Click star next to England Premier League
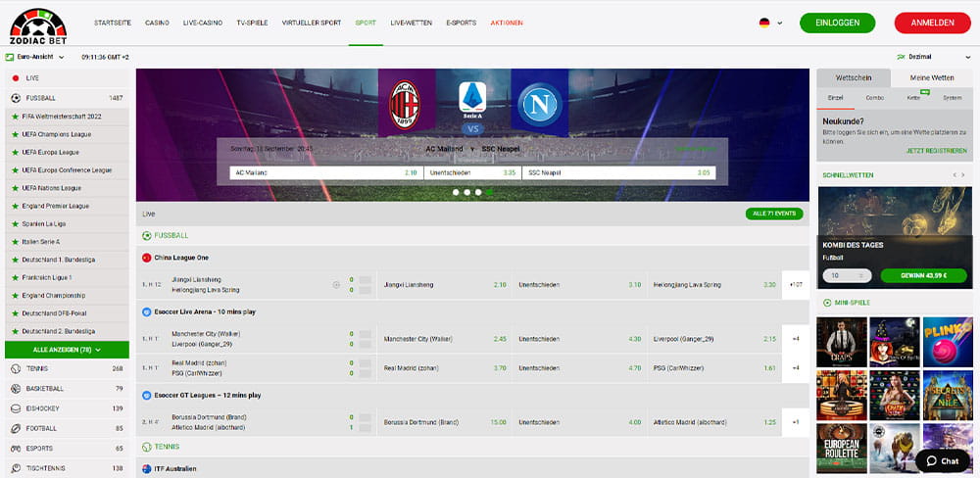 click(15, 206)
